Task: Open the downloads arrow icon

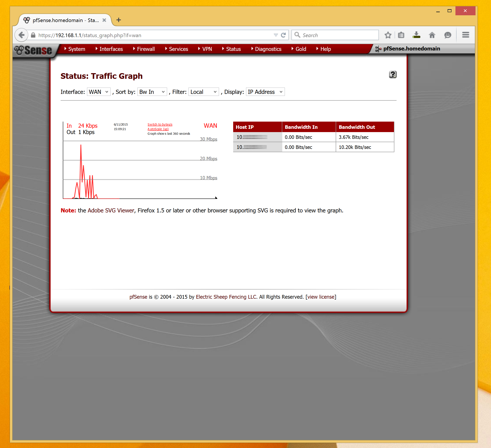Action: (416, 35)
